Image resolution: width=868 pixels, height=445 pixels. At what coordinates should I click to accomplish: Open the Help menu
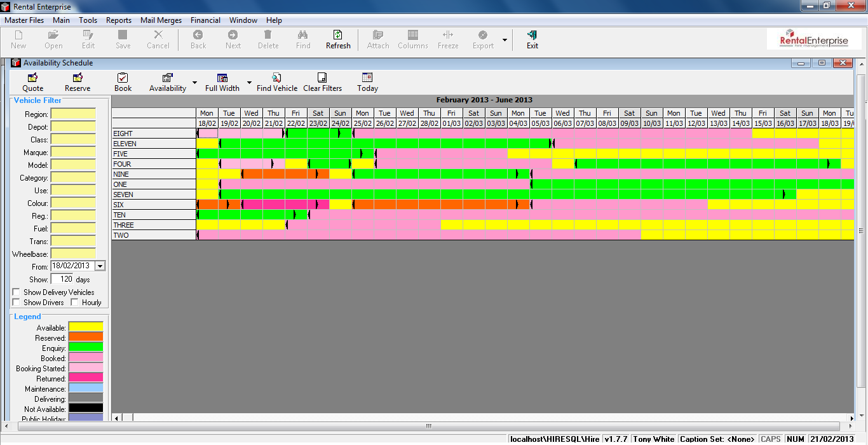[x=274, y=20]
